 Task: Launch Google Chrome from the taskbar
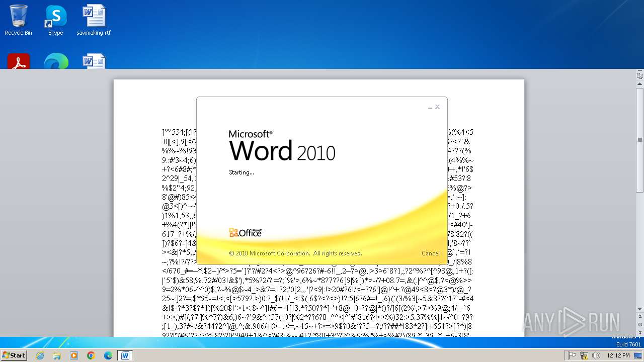point(91,355)
